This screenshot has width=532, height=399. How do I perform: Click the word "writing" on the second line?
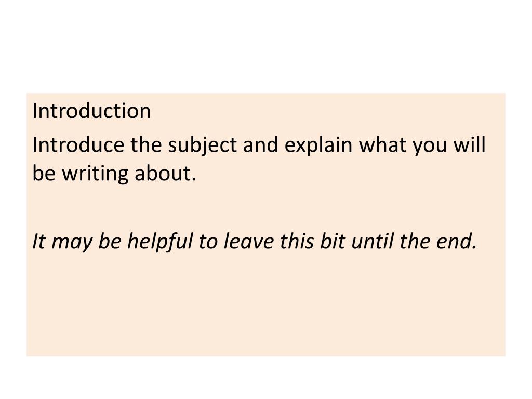click(x=96, y=175)
